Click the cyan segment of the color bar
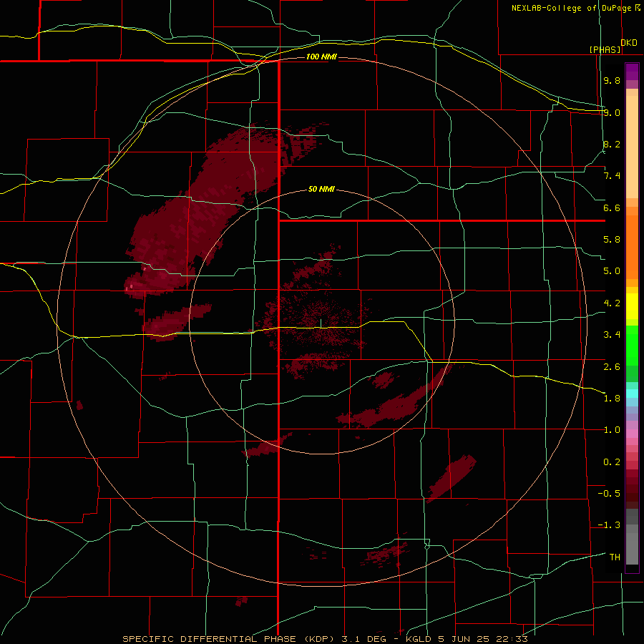The width and height of the screenshot is (644, 644). tap(632, 394)
